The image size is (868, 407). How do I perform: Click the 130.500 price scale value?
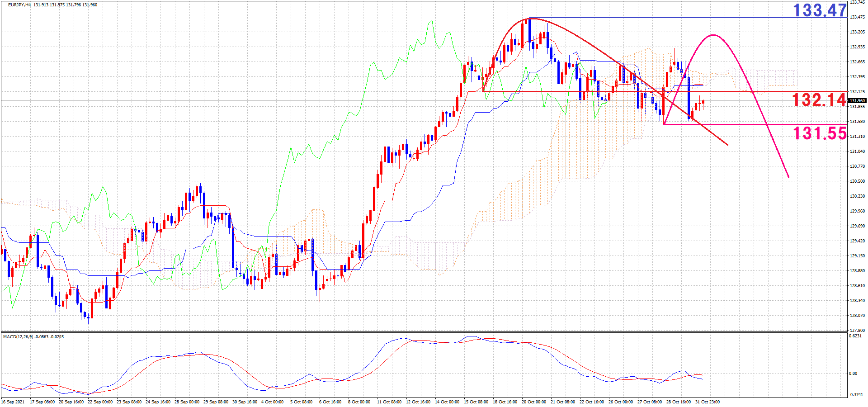tap(857, 181)
